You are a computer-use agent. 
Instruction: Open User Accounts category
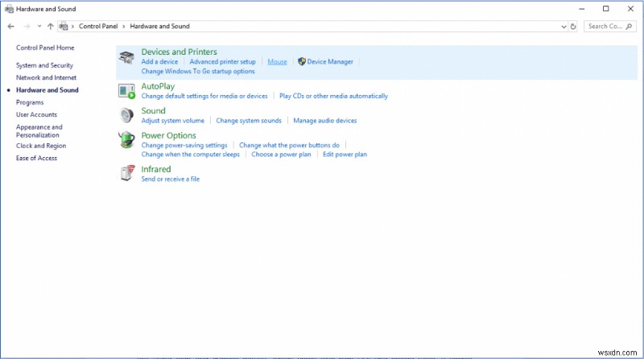36,114
